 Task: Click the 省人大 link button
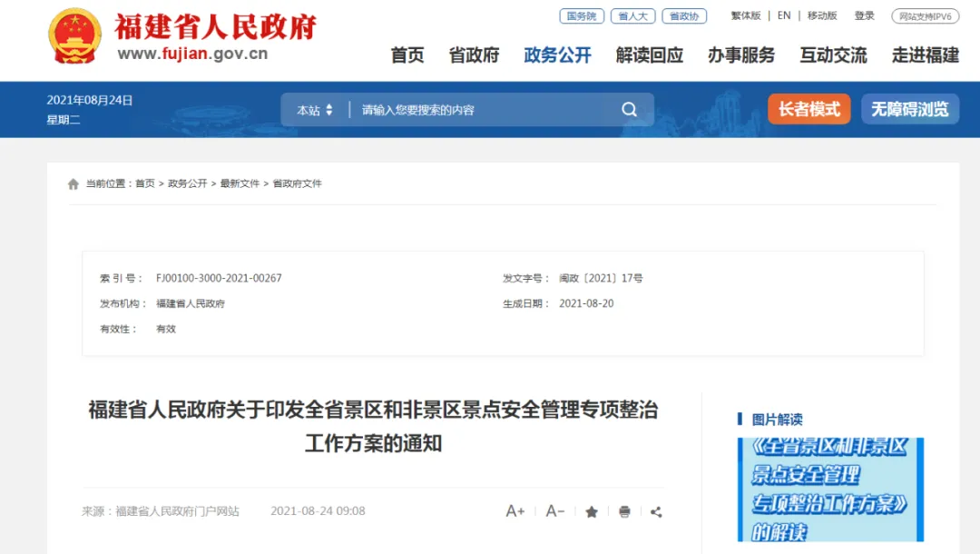click(x=633, y=16)
